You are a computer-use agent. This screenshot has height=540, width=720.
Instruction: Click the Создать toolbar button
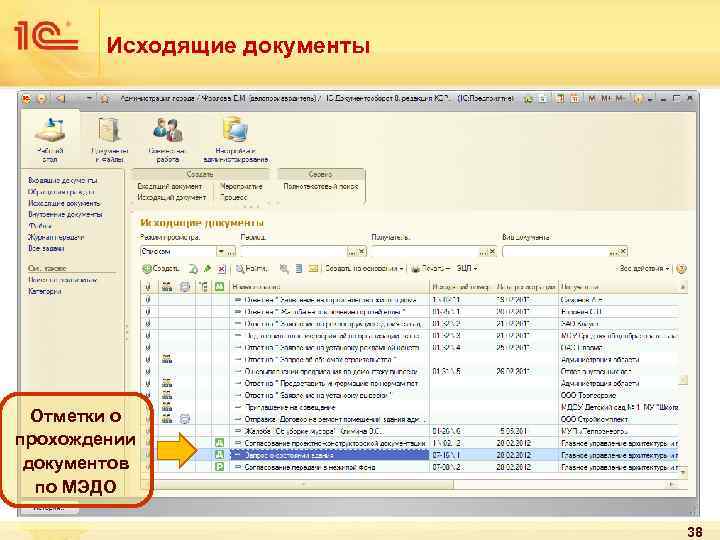pyautogui.click(x=161, y=269)
